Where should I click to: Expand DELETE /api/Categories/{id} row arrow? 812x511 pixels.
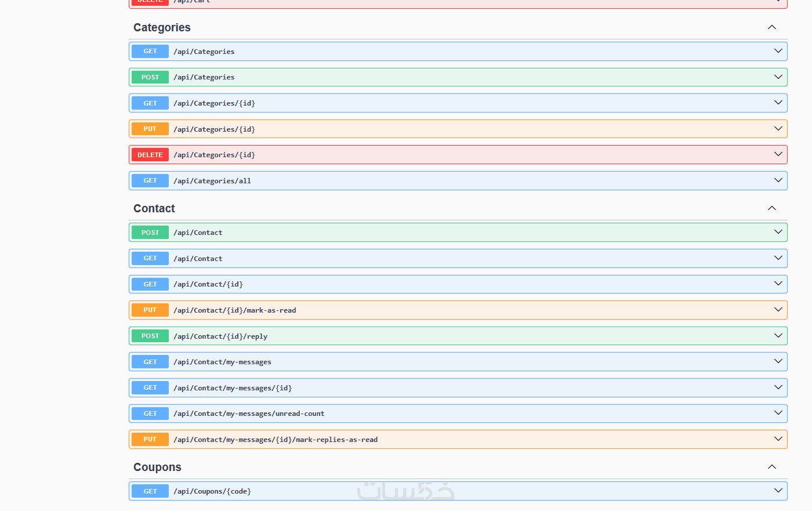778,154
